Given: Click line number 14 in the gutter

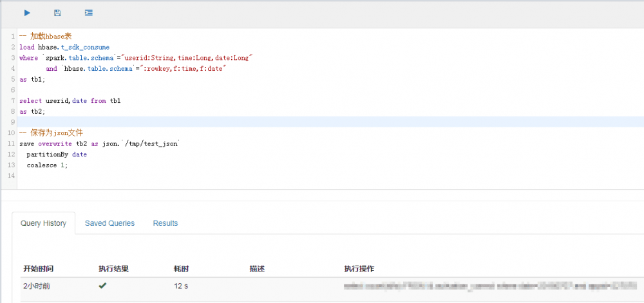Looking at the screenshot, I should (12, 176).
